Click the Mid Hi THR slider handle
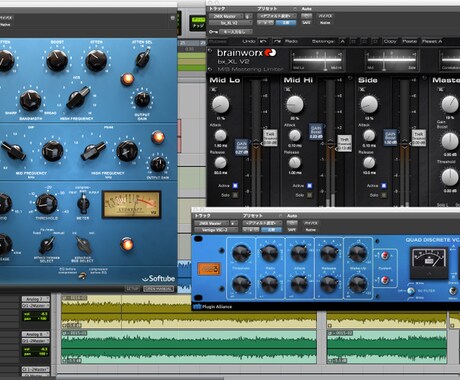This screenshot has height=380, width=460. (x=345, y=143)
